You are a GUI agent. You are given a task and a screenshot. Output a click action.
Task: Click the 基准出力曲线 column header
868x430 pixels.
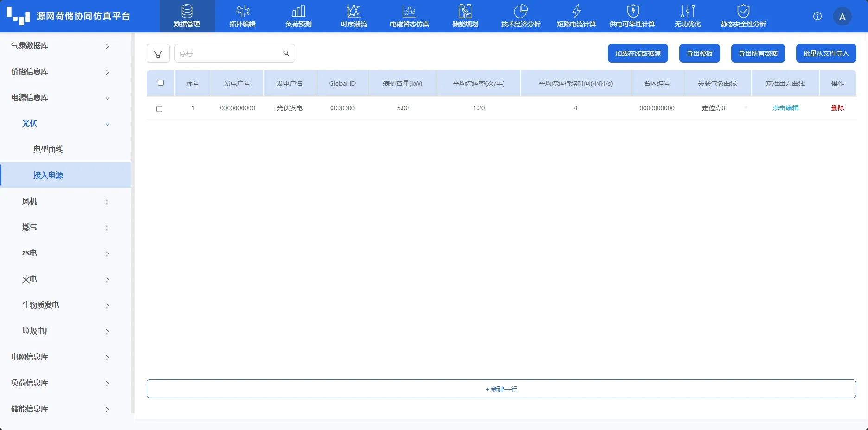[785, 83]
